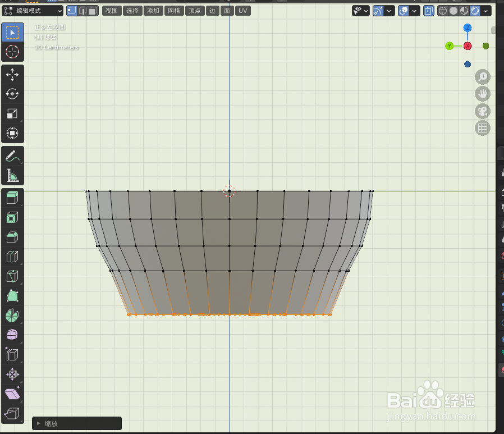Open the 添加 menu
Viewport: 504px width, 434px height.
[153, 11]
